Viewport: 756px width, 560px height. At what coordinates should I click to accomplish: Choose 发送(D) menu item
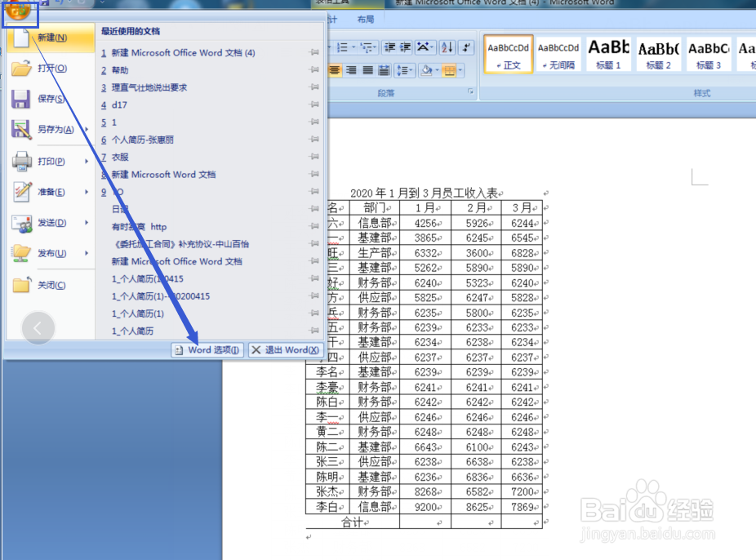click(x=52, y=223)
